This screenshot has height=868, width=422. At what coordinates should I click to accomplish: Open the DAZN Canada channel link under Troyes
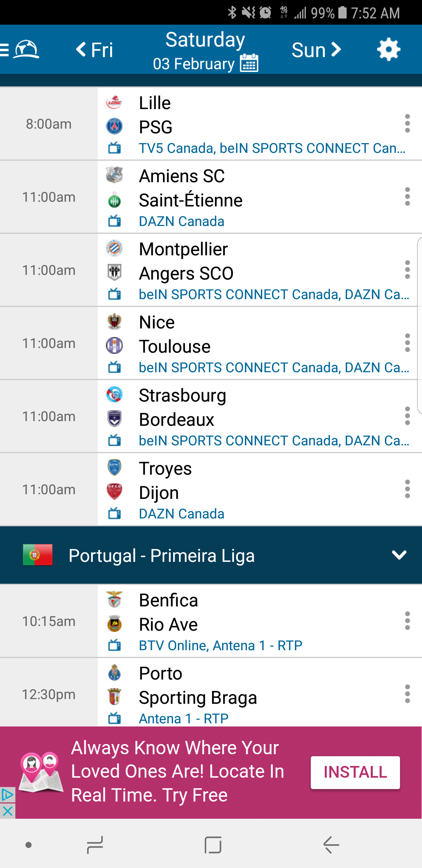tap(182, 514)
